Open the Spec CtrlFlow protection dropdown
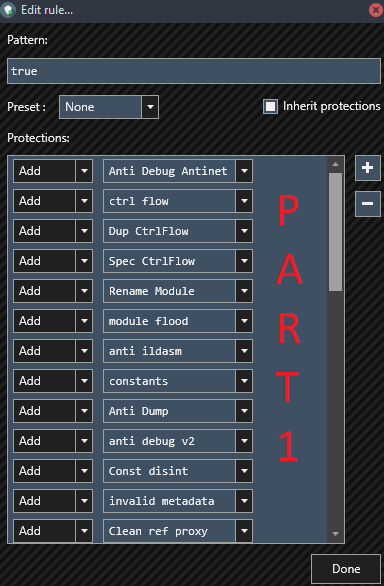 click(178, 261)
